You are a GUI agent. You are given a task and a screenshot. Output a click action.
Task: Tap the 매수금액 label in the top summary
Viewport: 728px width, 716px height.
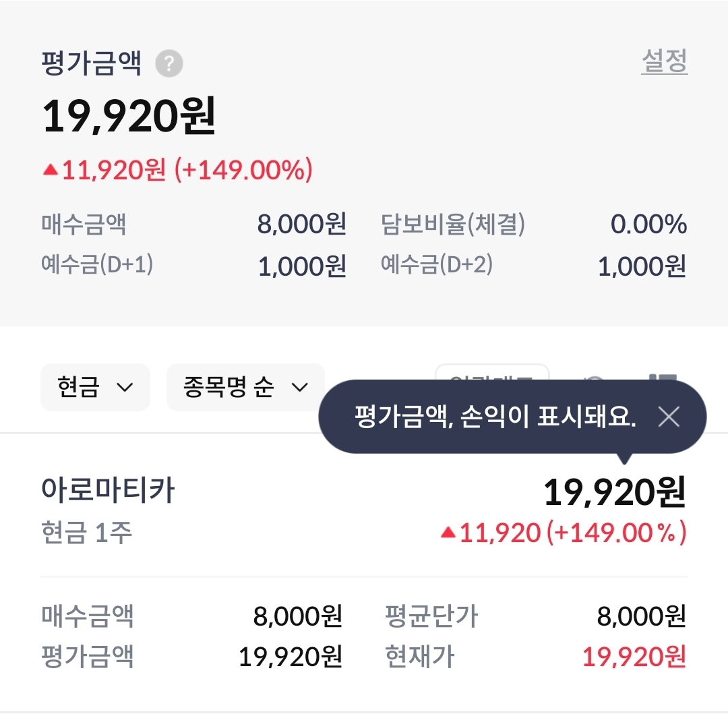pyautogui.click(x=84, y=225)
